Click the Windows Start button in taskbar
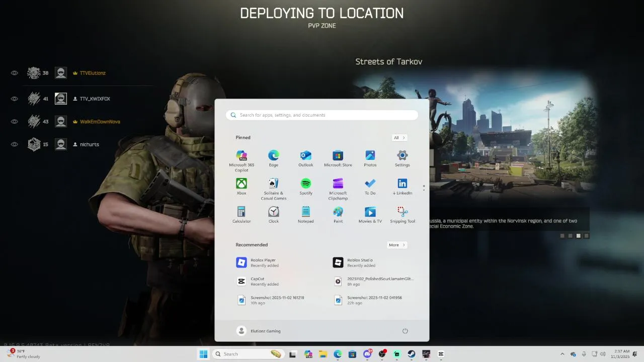Viewport: 644px width, 362px height. [x=203, y=354]
